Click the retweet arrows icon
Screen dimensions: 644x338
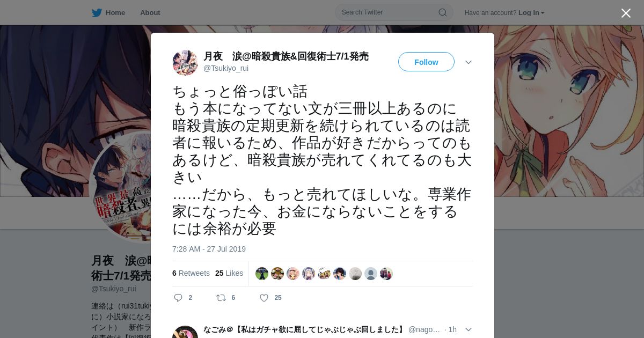221,298
